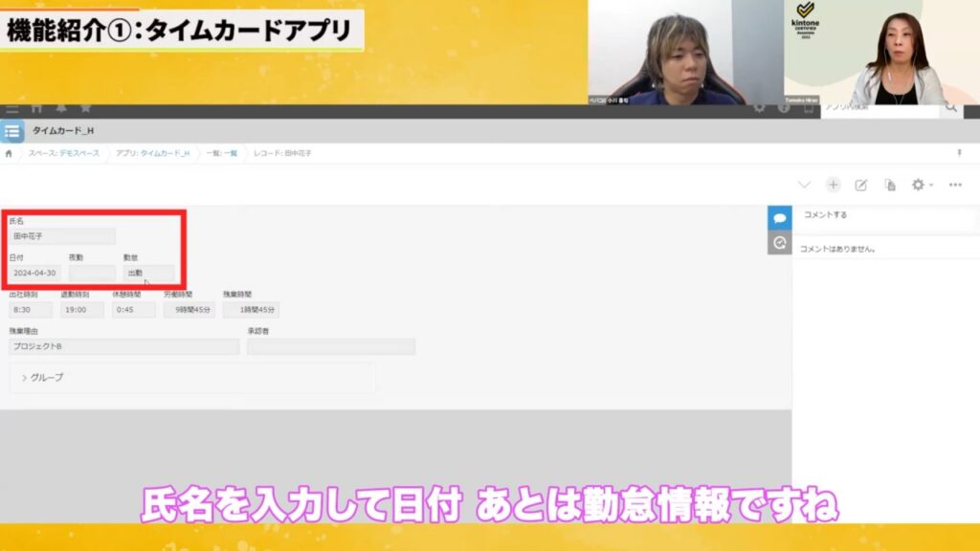The width and height of the screenshot is (980, 551).
Task: Duplicate the record with the copy icon
Action: [889, 184]
